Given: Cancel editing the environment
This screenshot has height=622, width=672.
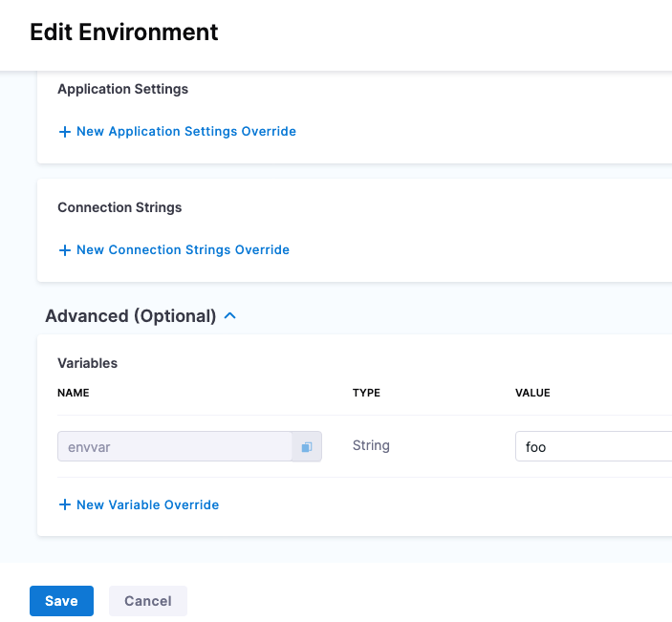Looking at the screenshot, I should pos(148,601).
